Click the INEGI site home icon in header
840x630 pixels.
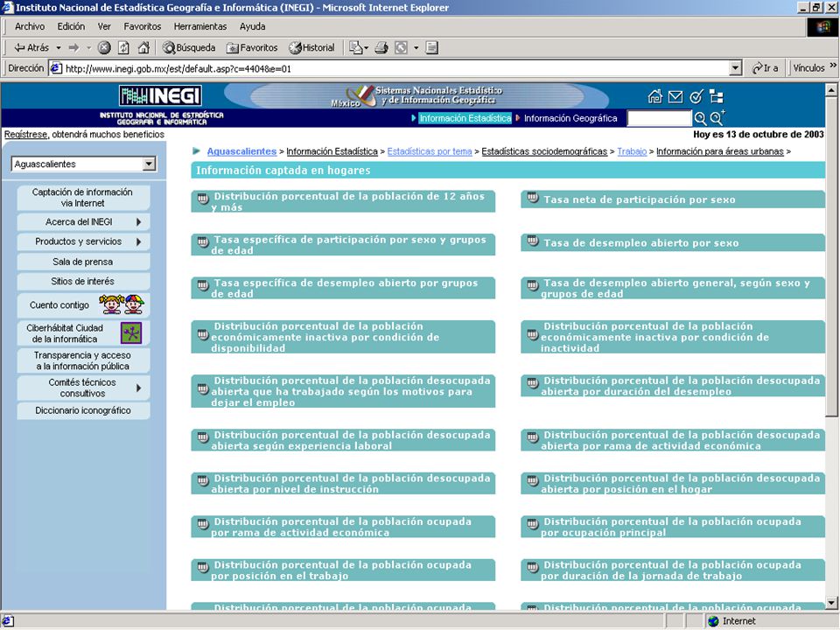[x=654, y=97]
